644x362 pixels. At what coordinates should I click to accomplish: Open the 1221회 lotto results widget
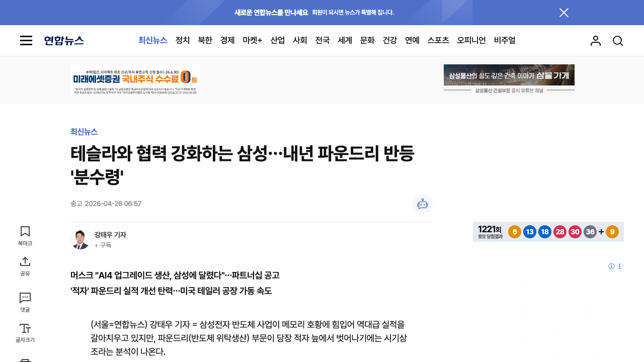tap(548, 232)
